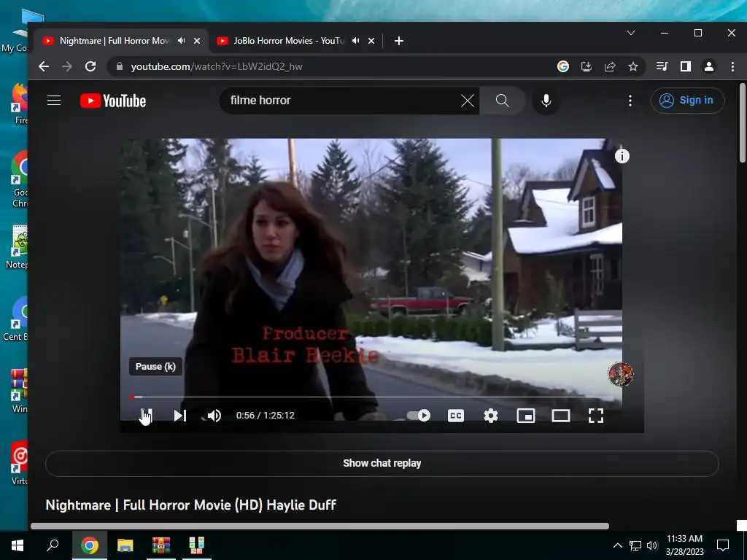747x560 pixels.
Task: Share this page icon
Action: [x=610, y=66]
